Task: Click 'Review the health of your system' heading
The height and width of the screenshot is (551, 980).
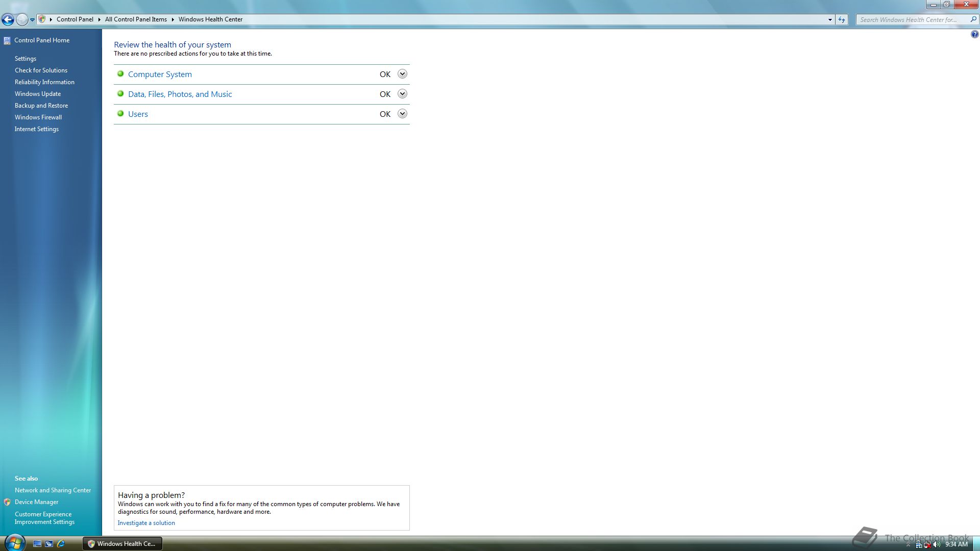Action: coord(173,45)
